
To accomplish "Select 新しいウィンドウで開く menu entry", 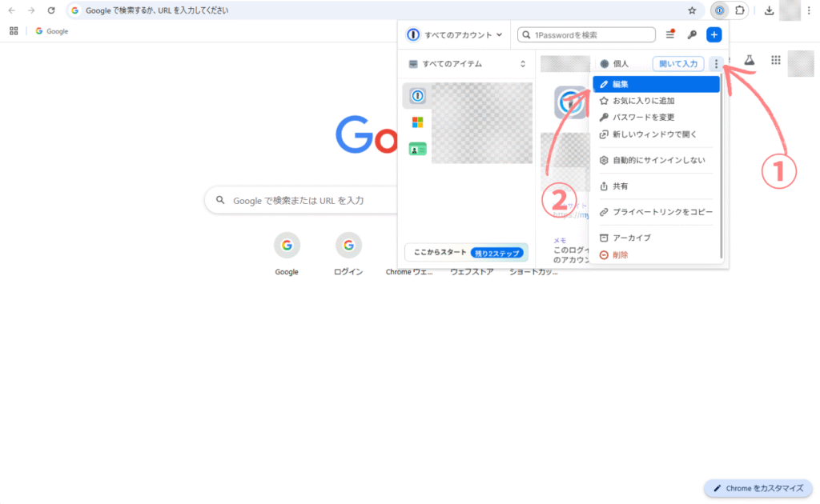I will [x=657, y=134].
